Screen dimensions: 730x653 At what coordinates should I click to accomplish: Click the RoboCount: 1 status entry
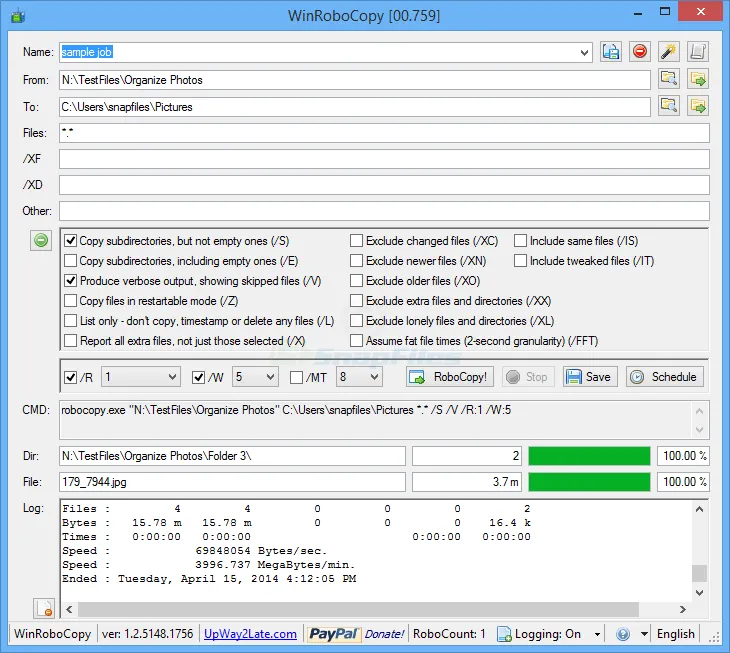coord(449,634)
